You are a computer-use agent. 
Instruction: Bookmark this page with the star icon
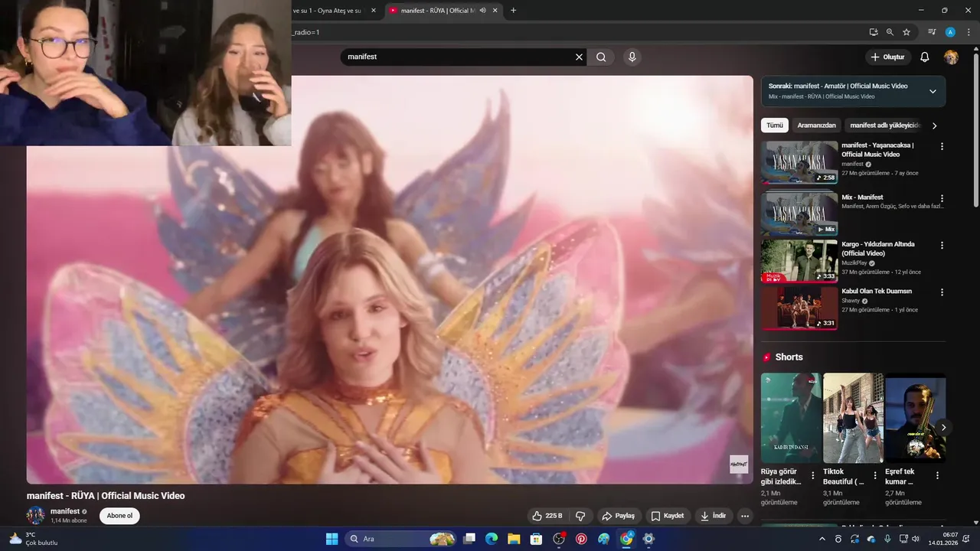coord(906,32)
